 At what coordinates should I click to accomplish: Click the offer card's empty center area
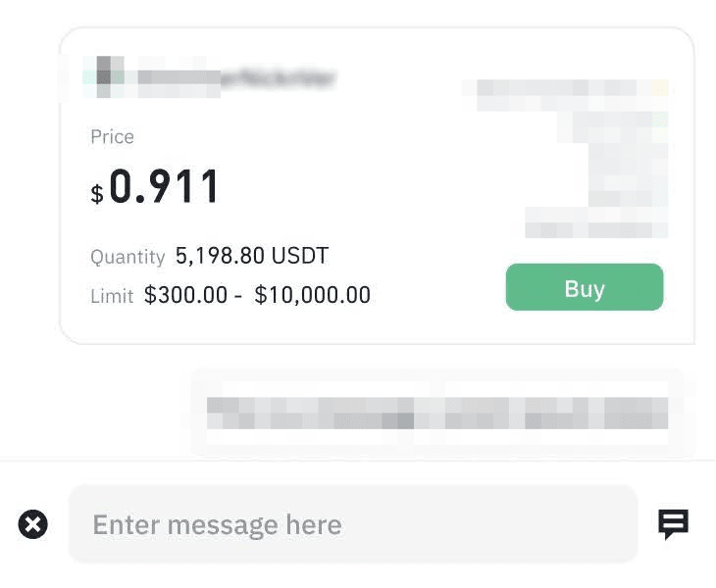pyautogui.click(x=373, y=186)
